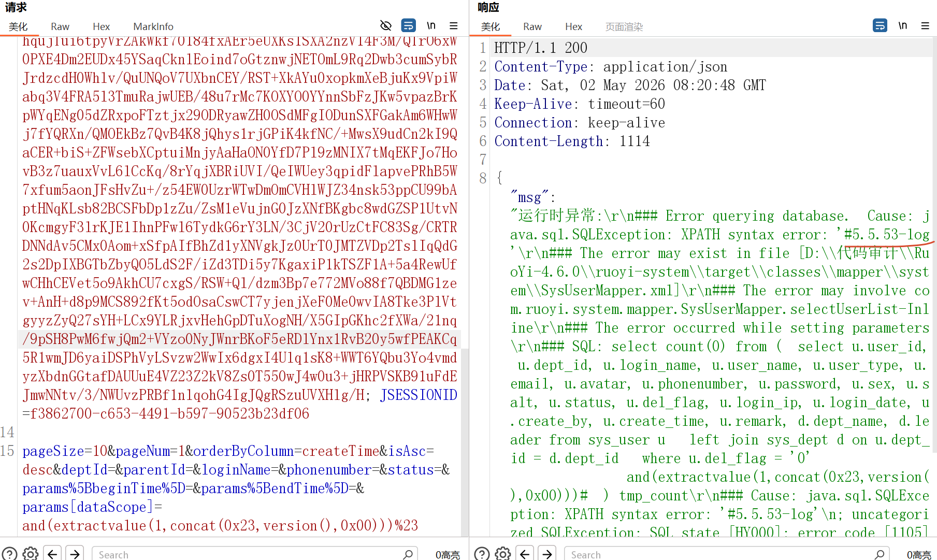This screenshot has height=560, width=937.
Task: Click the Content-Type header in the response
Action: point(541,67)
